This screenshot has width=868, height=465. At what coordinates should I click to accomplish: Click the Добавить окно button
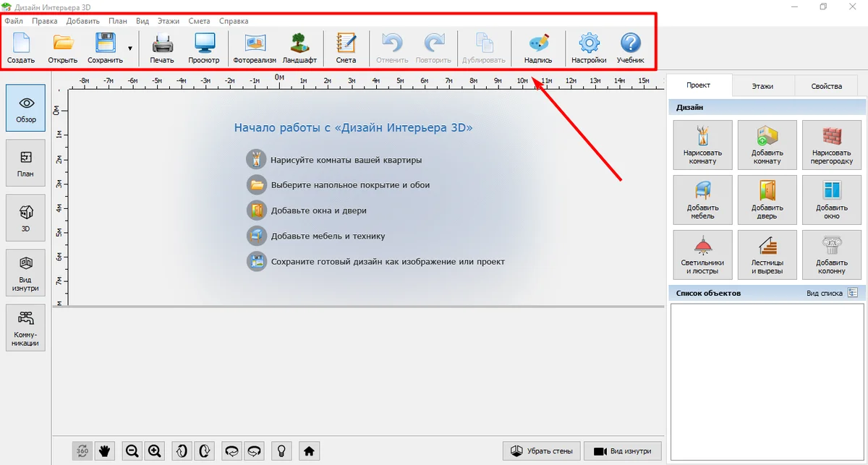click(832, 200)
